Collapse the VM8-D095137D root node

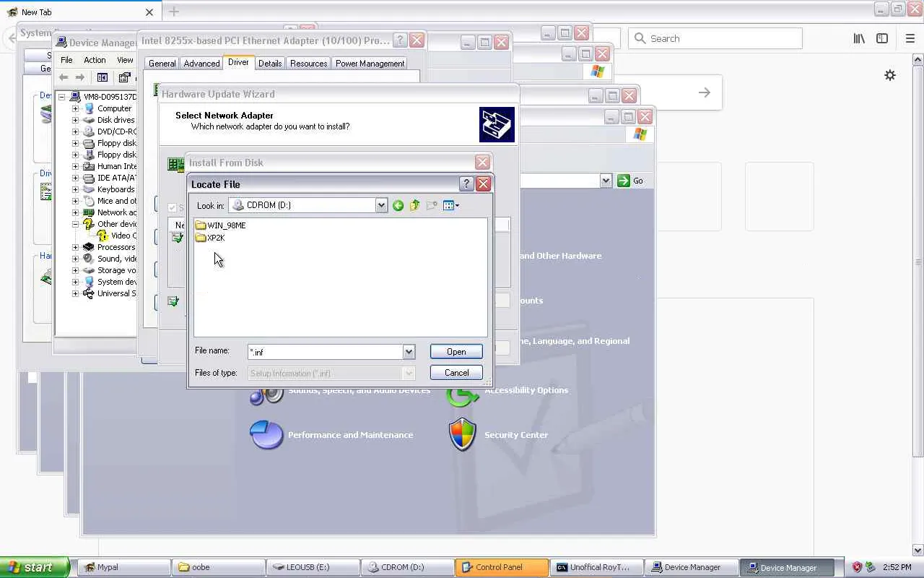click(x=62, y=97)
